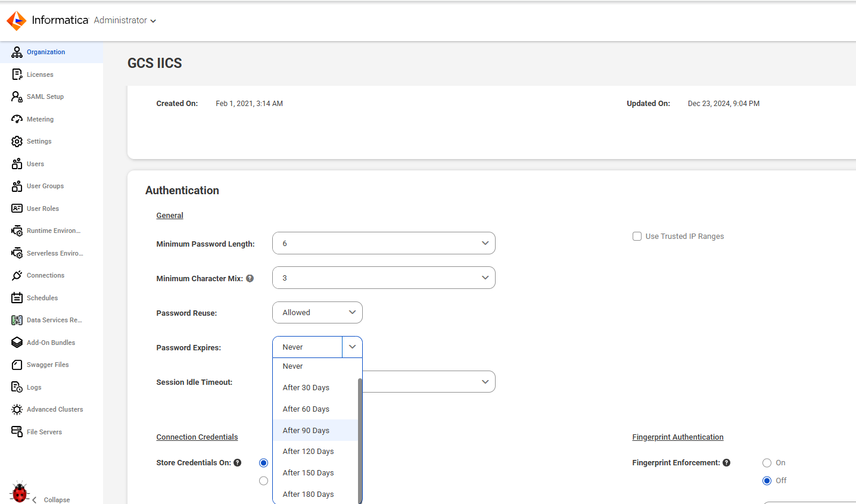Image resolution: width=856 pixels, height=504 pixels.
Task: Click the Organization icon in the sidebar
Action: pyautogui.click(x=17, y=52)
